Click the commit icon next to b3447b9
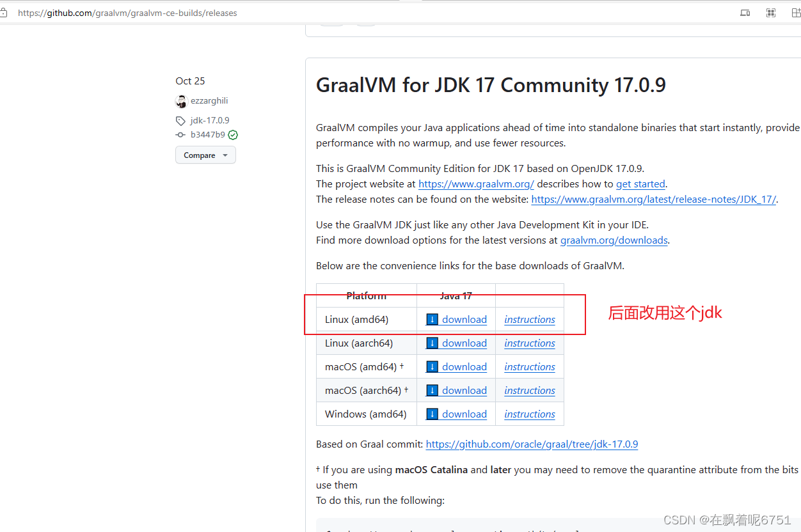 click(x=180, y=134)
